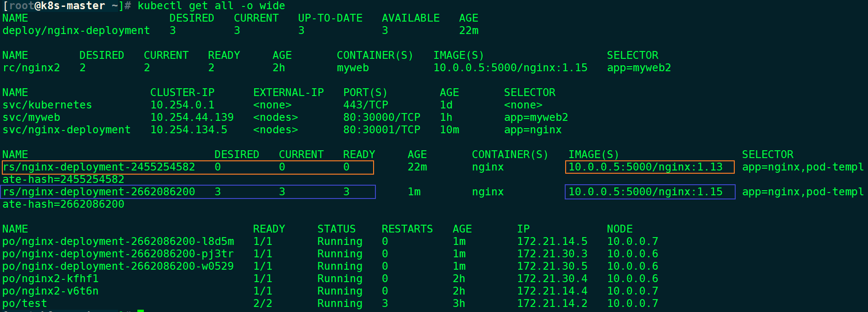
Task: Click the kubectl get all command text
Action: click(x=211, y=6)
